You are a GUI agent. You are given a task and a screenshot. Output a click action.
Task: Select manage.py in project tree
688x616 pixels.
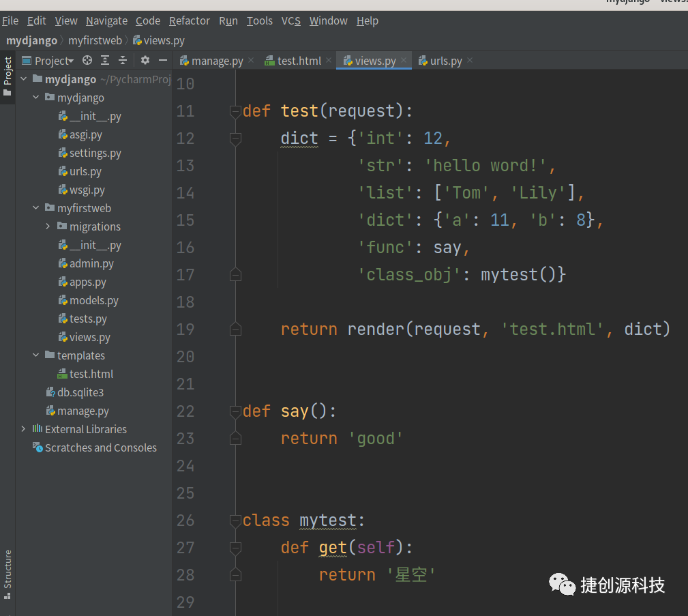[78, 411]
